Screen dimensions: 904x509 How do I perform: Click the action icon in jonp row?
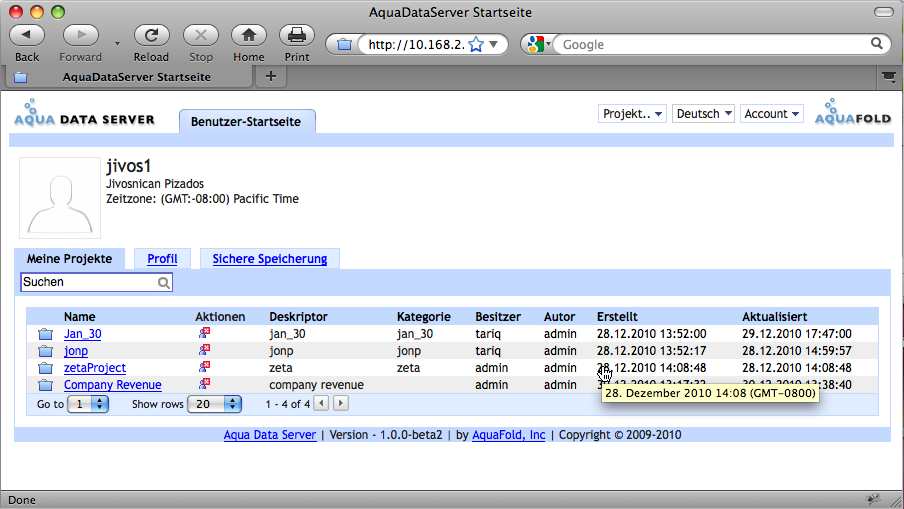[x=204, y=349]
